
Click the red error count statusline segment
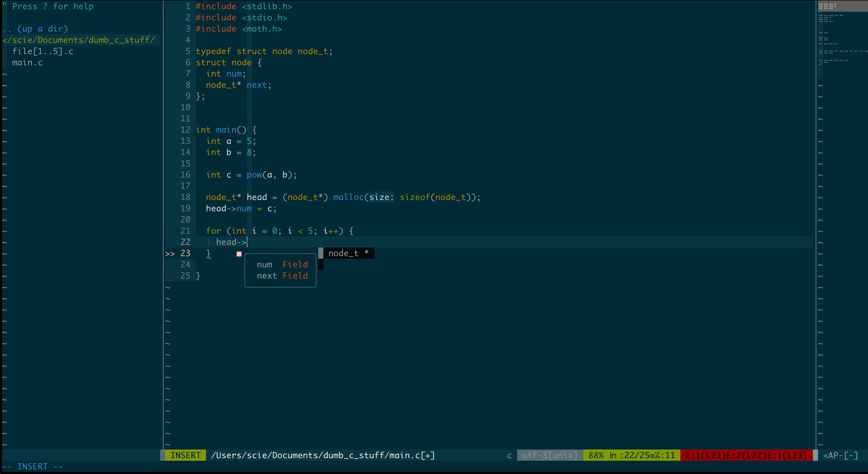coord(746,455)
